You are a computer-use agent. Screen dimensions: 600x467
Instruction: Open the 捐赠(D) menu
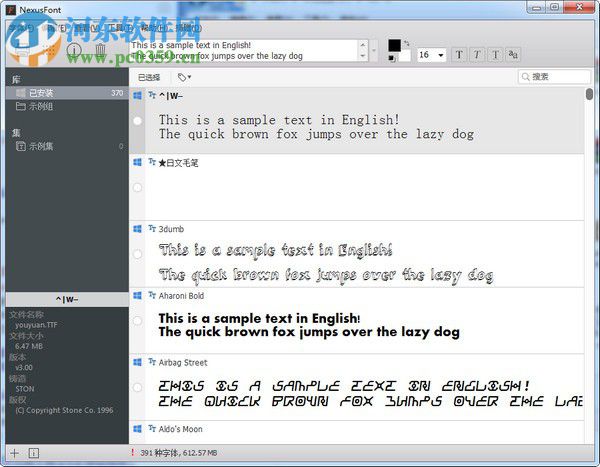(188, 28)
